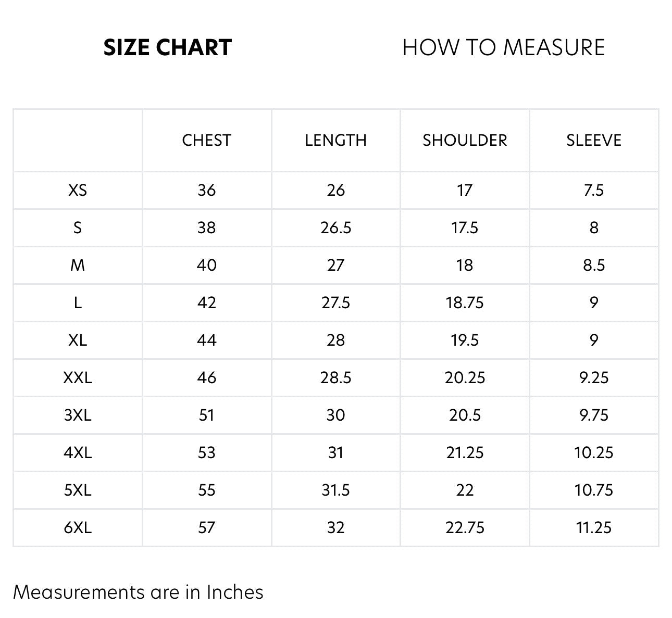Choose the 6XL size row label
The width and height of the screenshot is (672, 618).
coord(78,527)
